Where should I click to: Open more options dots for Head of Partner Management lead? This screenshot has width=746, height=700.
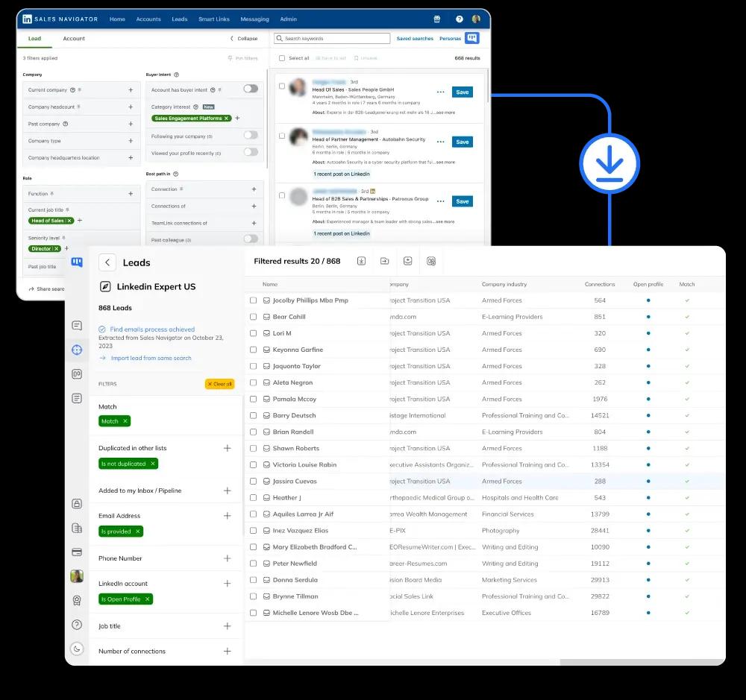point(441,142)
